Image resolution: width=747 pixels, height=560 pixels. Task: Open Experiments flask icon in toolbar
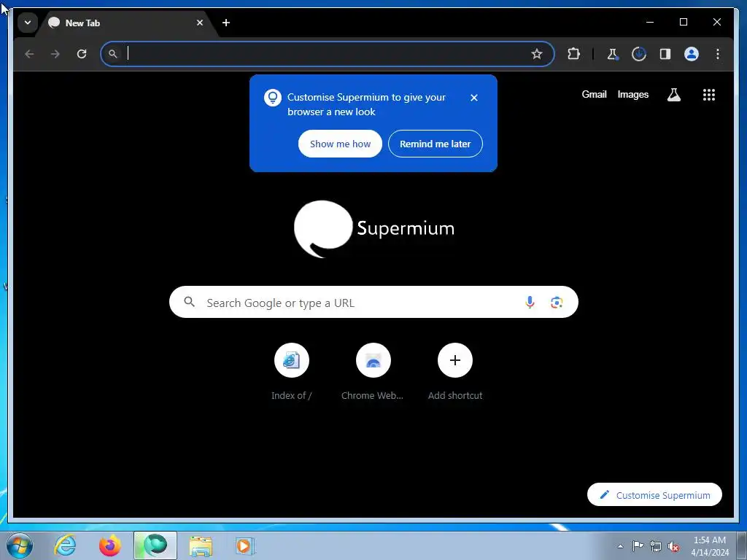pyautogui.click(x=612, y=54)
